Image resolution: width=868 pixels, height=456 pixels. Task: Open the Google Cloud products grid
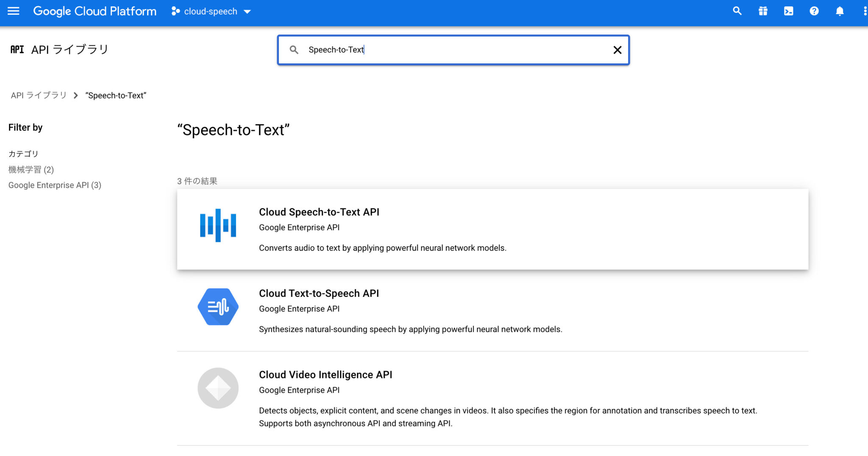pos(763,11)
